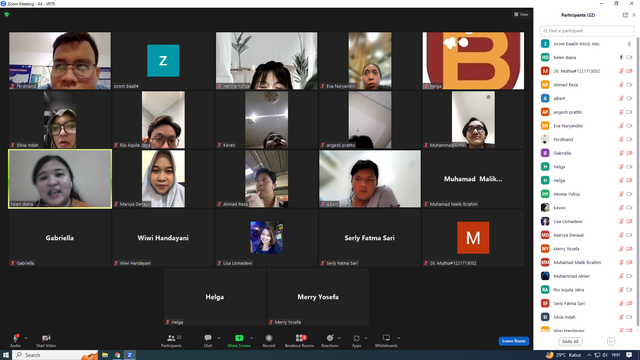Open Chrome from taskbar
The image size is (640, 360).
[118, 355]
